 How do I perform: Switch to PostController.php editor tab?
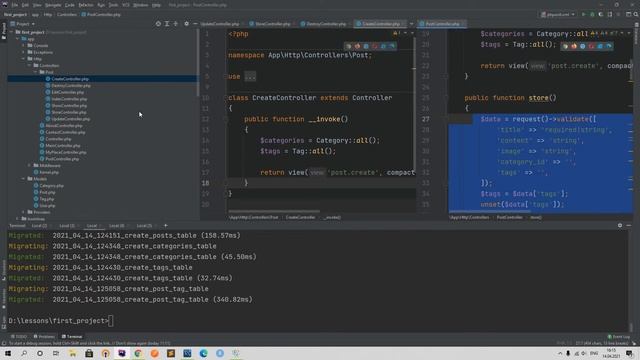(x=443, y=24)
